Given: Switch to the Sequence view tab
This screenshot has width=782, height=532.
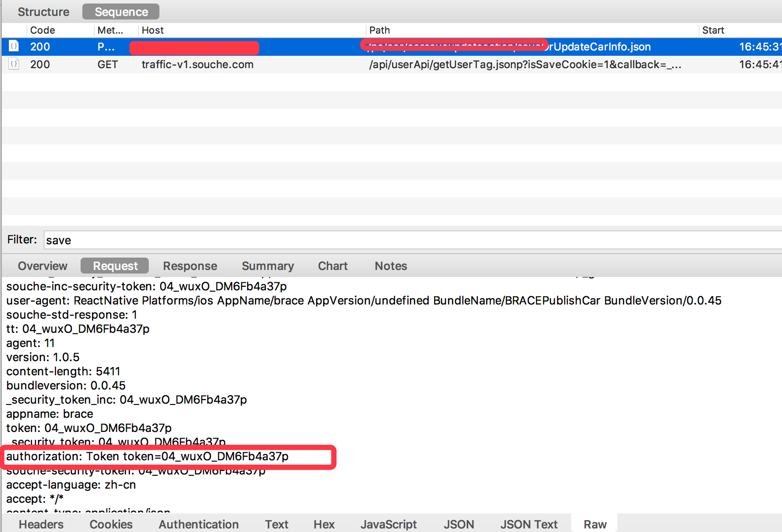Looking at the screenshot, I should click(x=121, y=12).
